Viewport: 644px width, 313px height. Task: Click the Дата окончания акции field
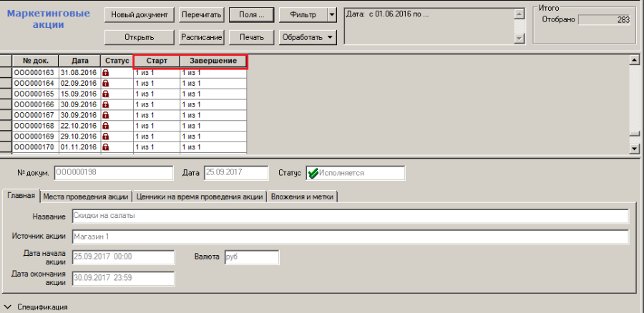124,278
